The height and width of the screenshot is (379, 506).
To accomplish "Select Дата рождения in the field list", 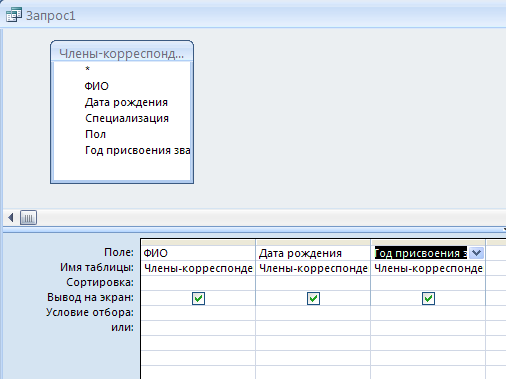I will point(126,102).
